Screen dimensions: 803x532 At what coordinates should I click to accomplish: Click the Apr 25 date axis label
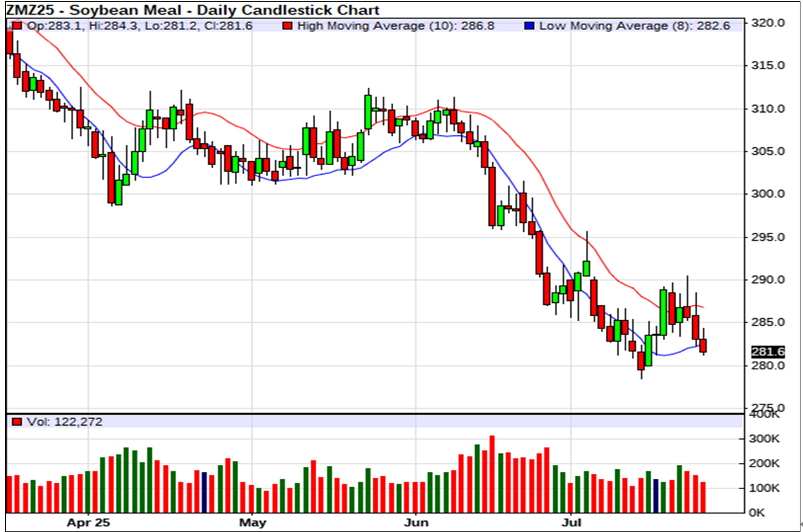(x=89, y=522)
